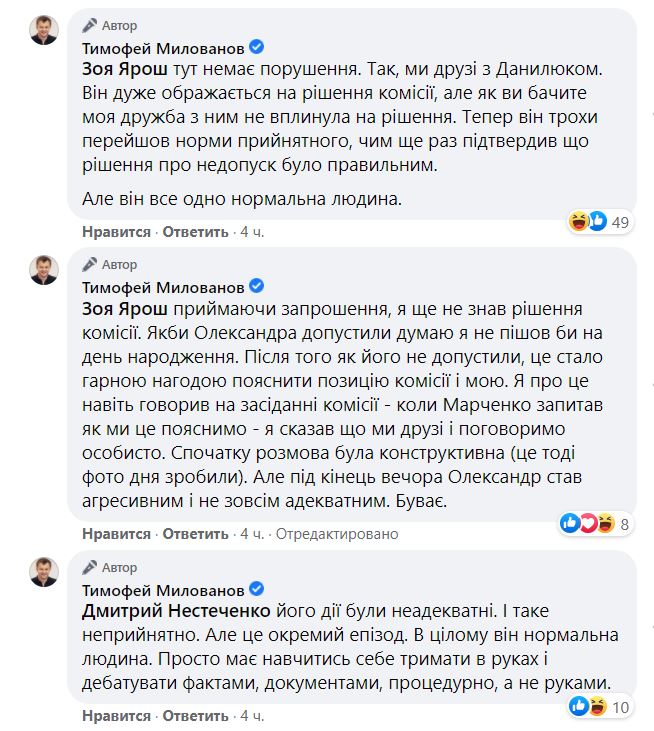Viewport: 654px width, 731px height.
Task: Reply to first comment via Ответить
Action: (194, 232)
